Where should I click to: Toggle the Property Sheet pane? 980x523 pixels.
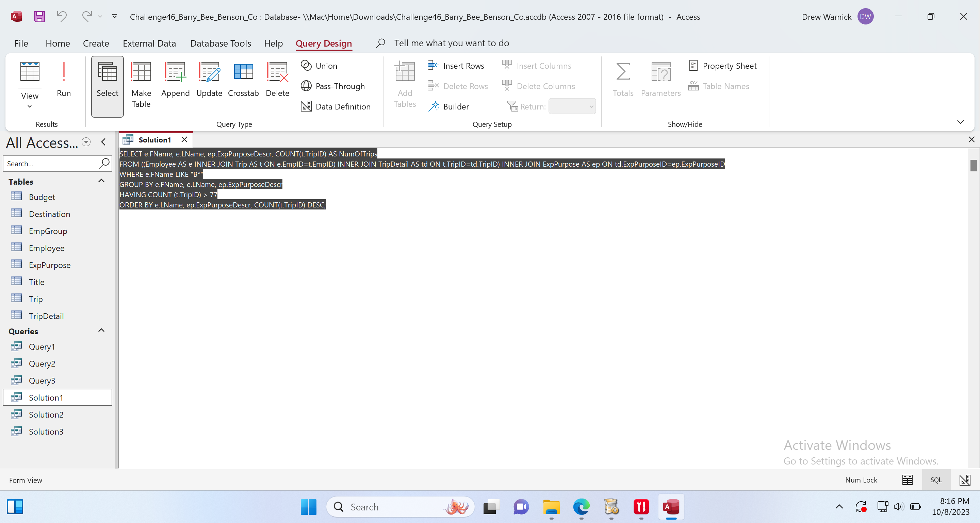[x=722, y=66]
